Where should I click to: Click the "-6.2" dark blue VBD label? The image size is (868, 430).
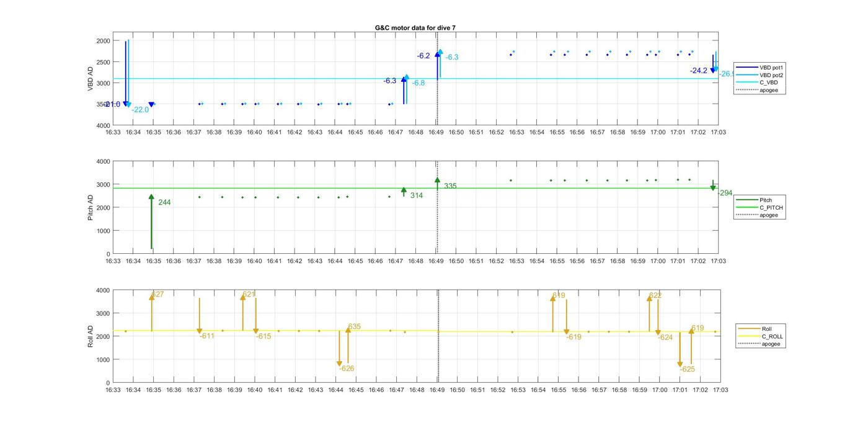point(423,56)
